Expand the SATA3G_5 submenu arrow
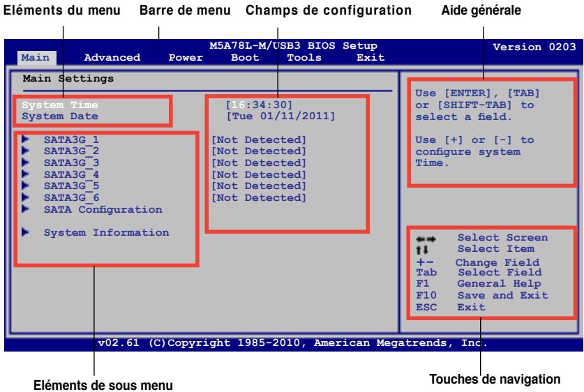Image resolution: width=584 pixels, height=392 pixels. coord(25,186)
